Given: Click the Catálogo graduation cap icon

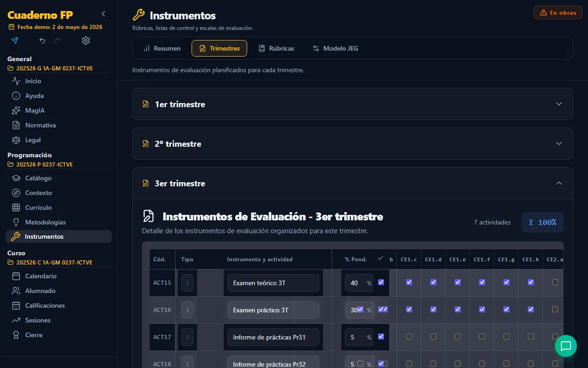Looking at the screenshot, I should point(16,178).
